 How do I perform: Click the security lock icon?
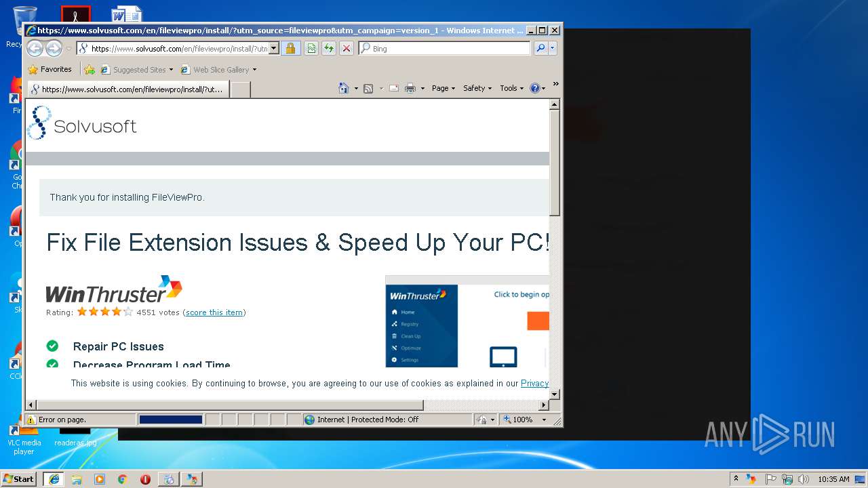click(x=290, y=48)
